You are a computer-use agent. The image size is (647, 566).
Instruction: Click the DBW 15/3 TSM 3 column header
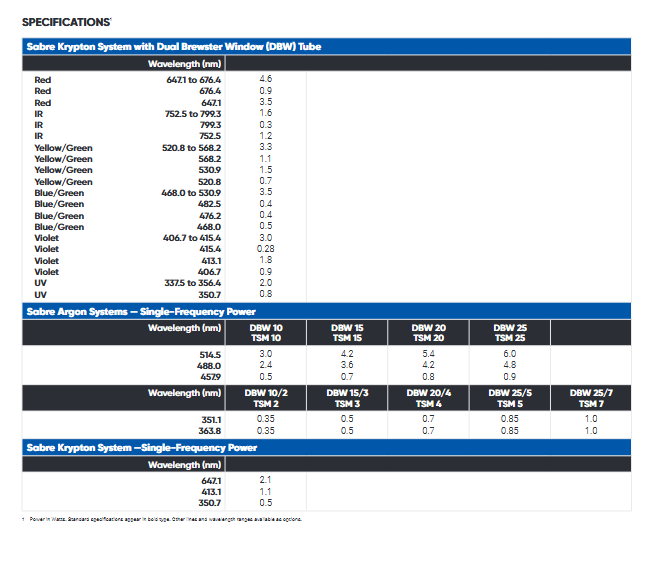pyautogui.click(x=347, y=398)
